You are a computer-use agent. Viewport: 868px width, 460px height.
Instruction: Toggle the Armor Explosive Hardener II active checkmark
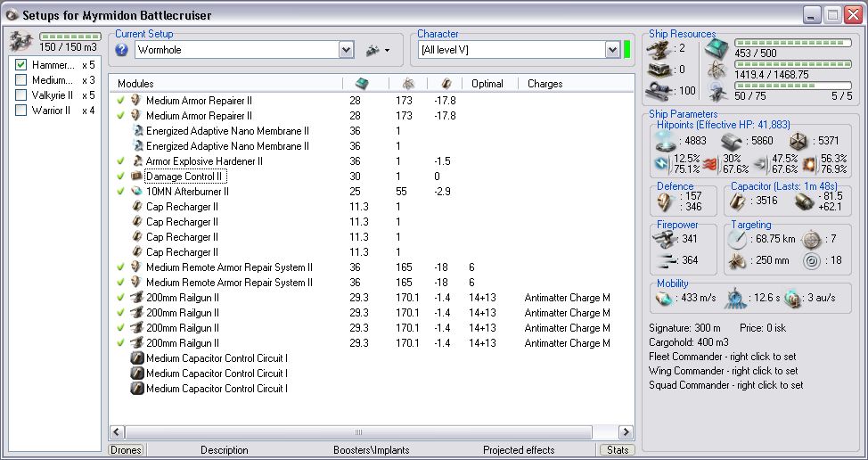tap(120, 161)
